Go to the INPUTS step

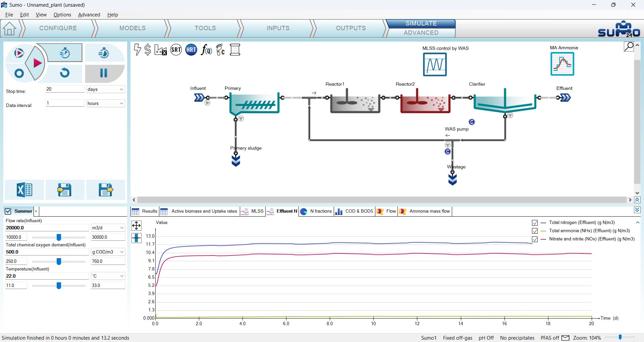click(278, 28)
